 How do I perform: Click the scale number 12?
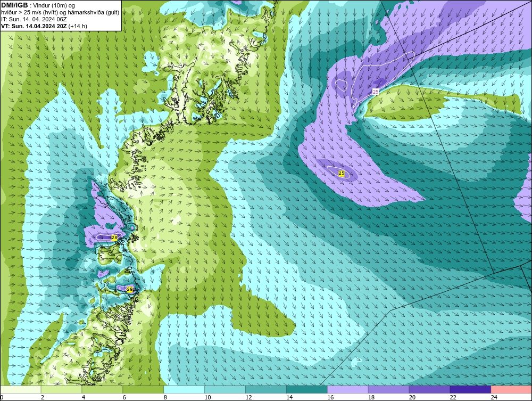(x=248, y=397)
